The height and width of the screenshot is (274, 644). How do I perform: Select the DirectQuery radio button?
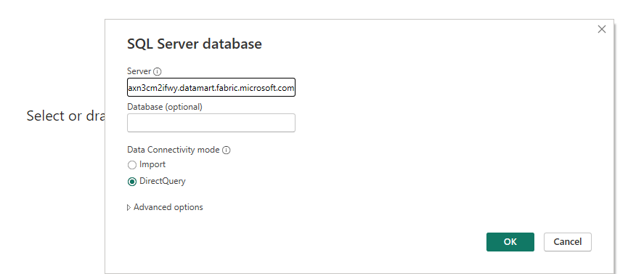click(132, 182)
